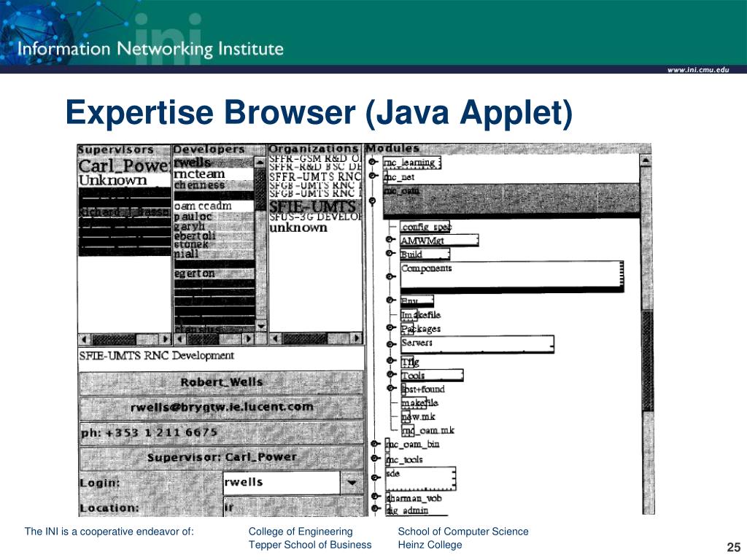Select new.mk in Modules tree
Screen dimensions: 747x560
[x=418, y=416]
